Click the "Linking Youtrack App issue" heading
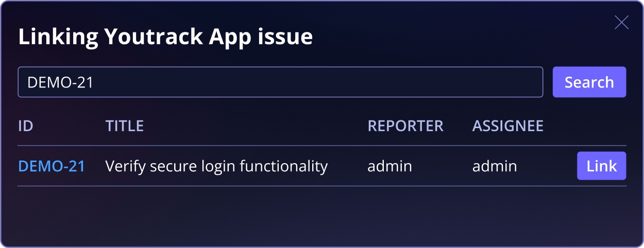 [165, 37]
